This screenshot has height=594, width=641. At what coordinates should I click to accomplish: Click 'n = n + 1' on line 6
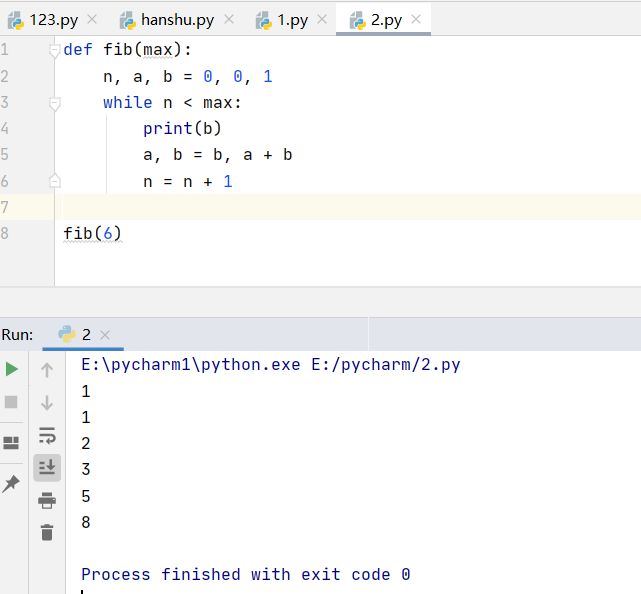click(188, 181)
